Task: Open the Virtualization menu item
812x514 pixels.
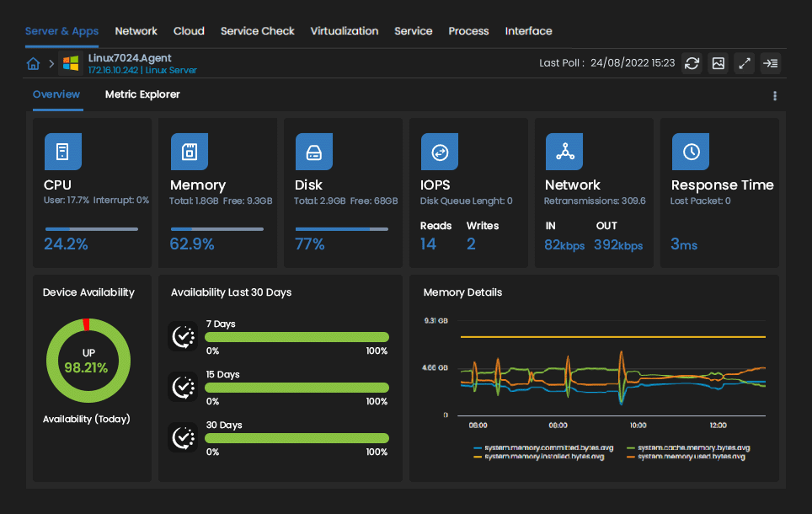Action: [345, 31]
